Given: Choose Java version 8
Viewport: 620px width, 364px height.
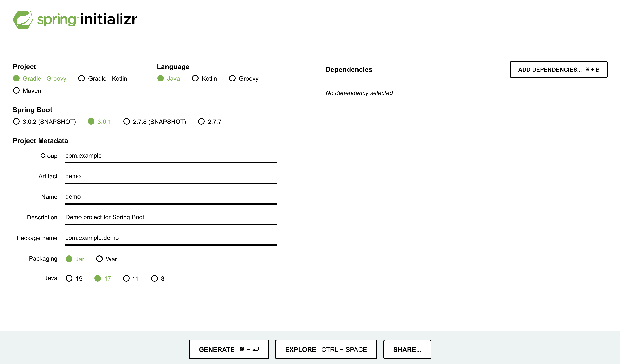Looking at the screenshot, I should [154, 278].
